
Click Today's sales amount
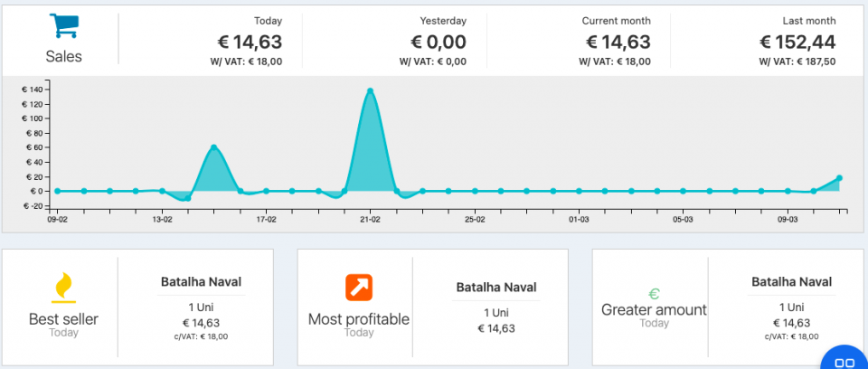pos(250,42)
